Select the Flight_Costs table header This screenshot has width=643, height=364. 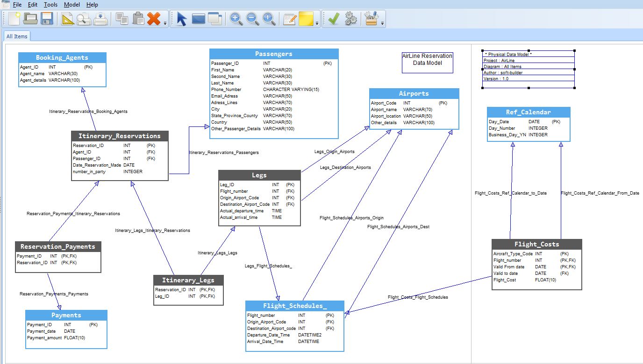[536, 244]
